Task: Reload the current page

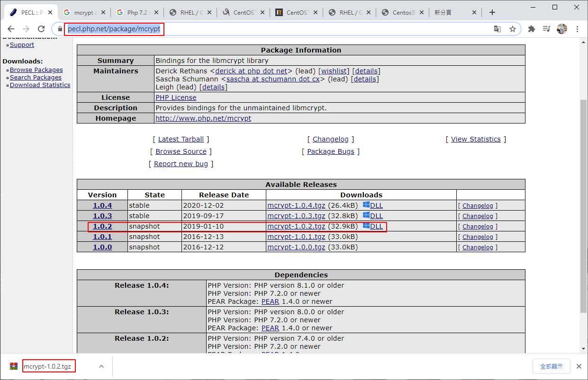Action: [x=41, y=29]
